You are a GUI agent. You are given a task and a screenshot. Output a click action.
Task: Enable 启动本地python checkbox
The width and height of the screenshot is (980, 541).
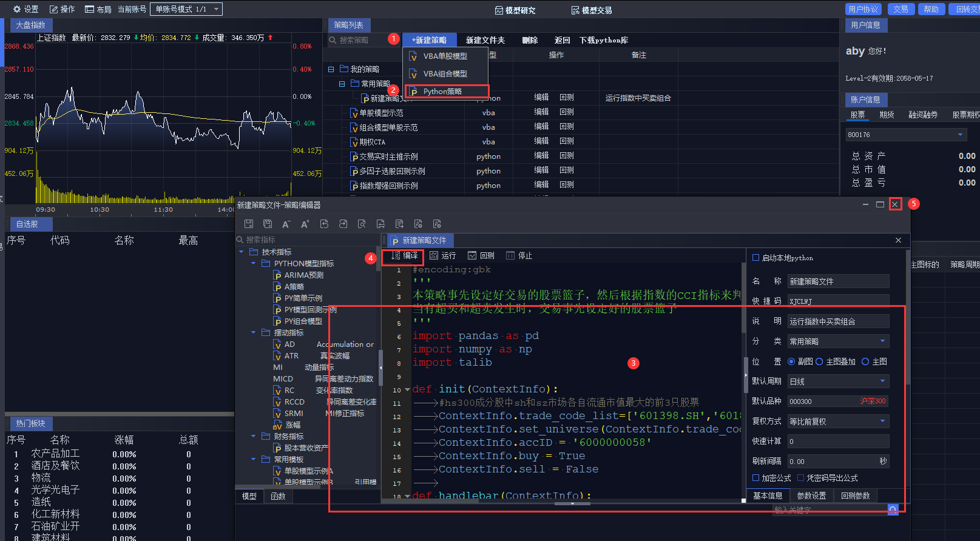[x=755, y=258]
